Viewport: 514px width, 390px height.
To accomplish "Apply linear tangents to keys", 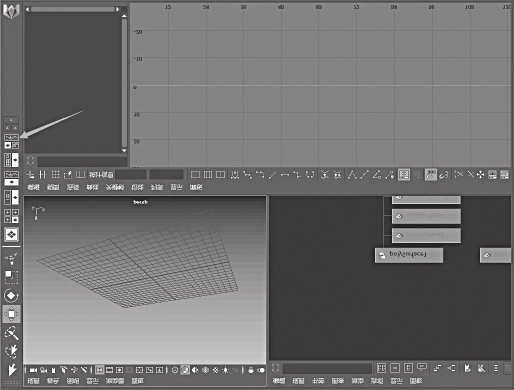I will tap(273, 175).
